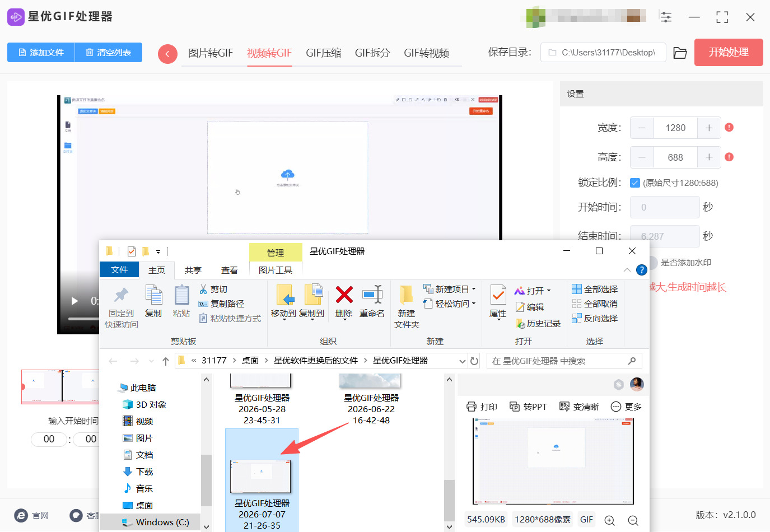Screen dimensions: 770x532
Task: Click the Clear List (清空列表) button
Action: click(109, 53)
